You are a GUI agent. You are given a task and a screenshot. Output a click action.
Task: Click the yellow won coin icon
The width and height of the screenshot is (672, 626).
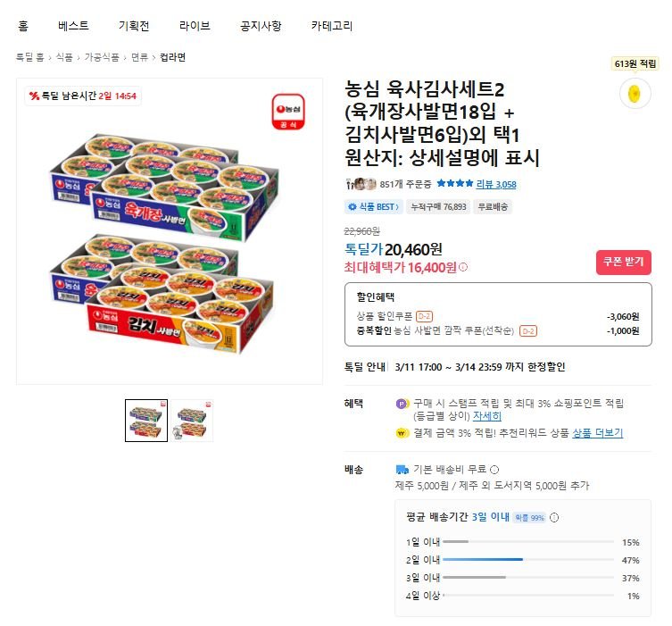click(401, 433)
